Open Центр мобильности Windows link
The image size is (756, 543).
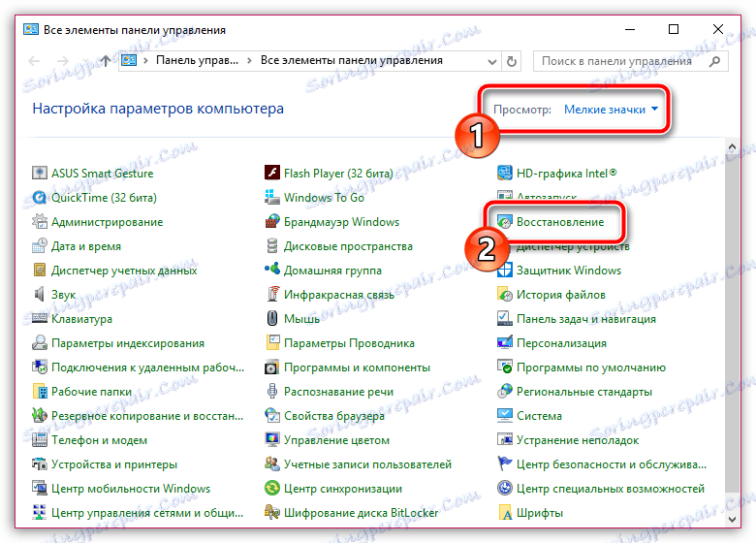[131, 489]
